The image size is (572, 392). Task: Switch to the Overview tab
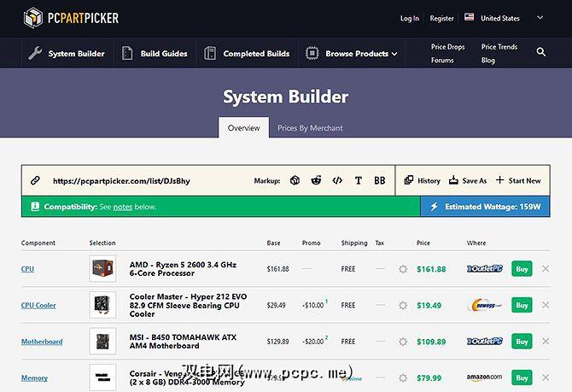tap(243, 128)
